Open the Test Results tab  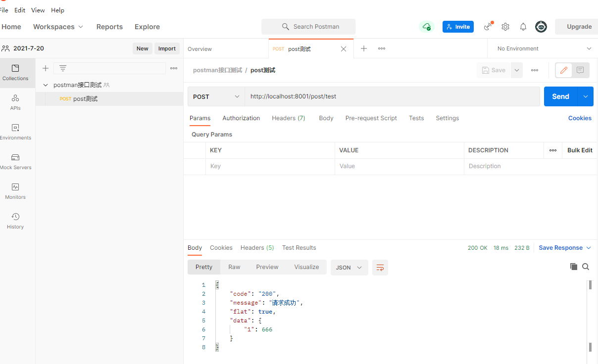299,248
